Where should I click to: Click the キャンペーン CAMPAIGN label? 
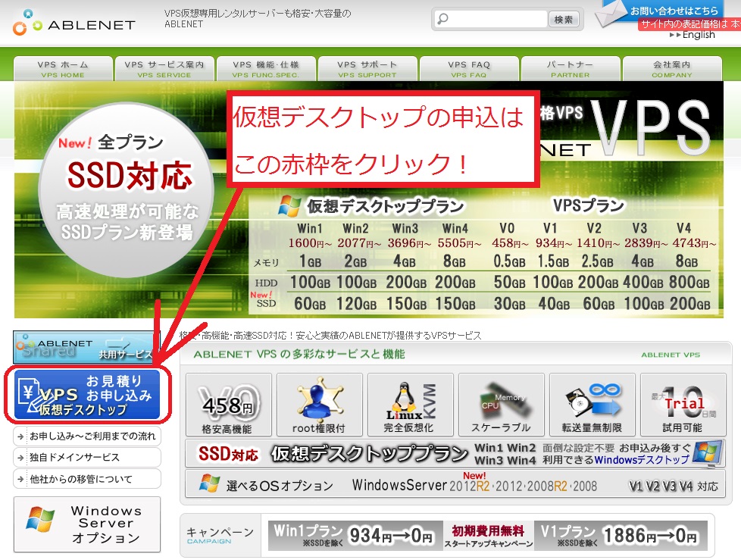[x=220, y=536]
